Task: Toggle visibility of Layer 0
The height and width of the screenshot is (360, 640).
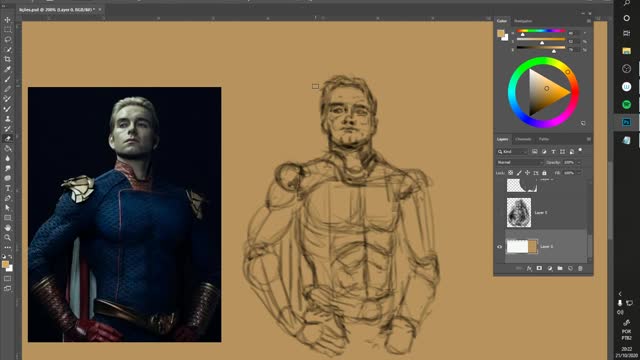Action: 499,247
